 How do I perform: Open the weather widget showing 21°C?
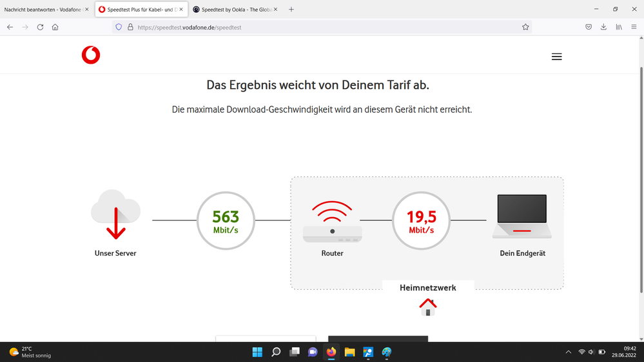(30, 352)
